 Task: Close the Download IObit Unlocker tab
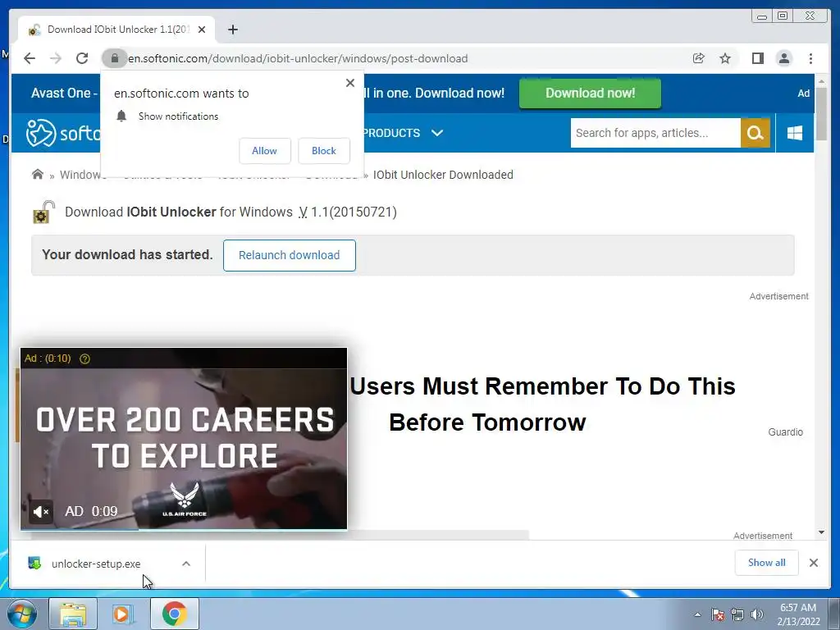point(202,30)
